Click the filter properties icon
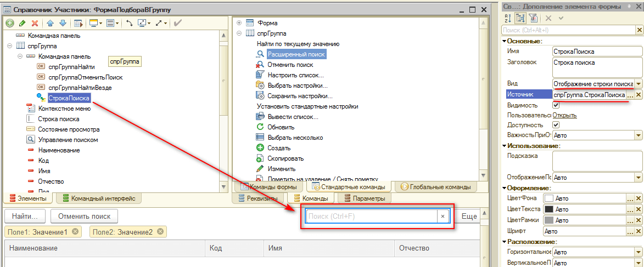 [x=531, y=18]
